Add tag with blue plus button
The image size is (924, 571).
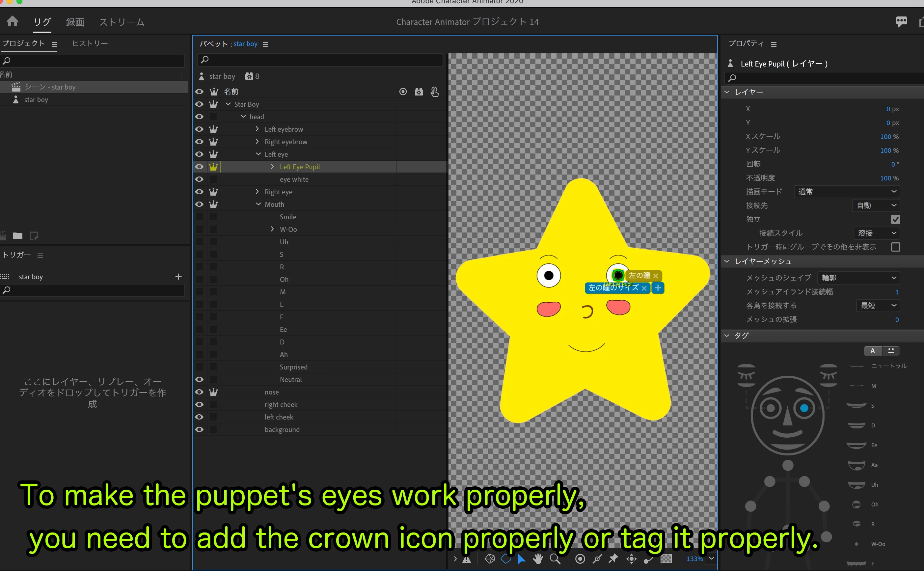(658, 288)
